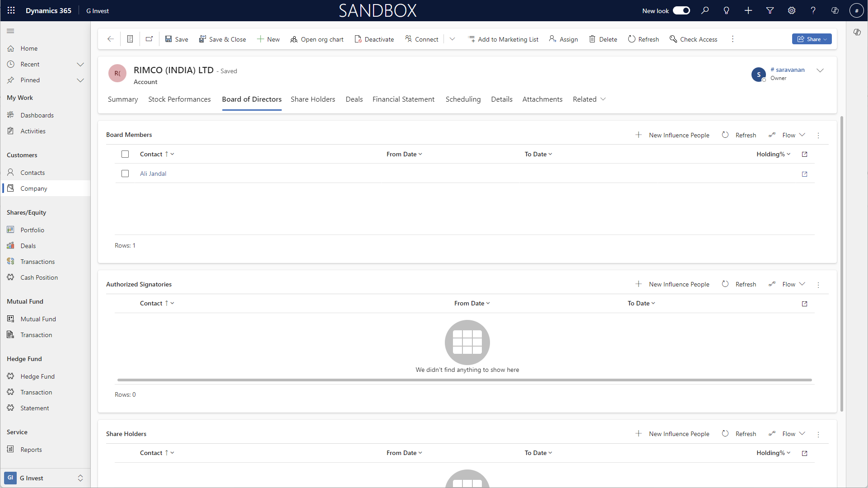Image resolution: width=868 pixels, height=488 pixels.
Task: Open Ali Jandal row in popout icon
Action: click(x=804, y=174)
